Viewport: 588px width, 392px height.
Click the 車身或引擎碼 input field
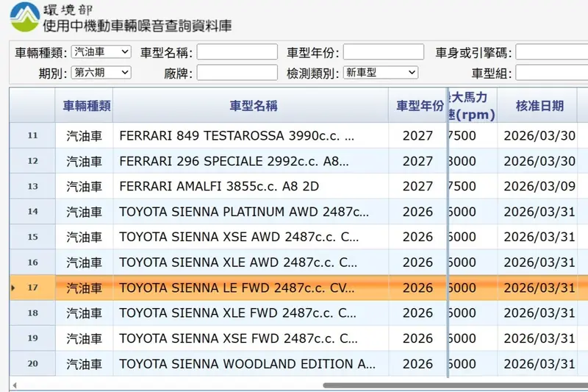tap(551, 52)
